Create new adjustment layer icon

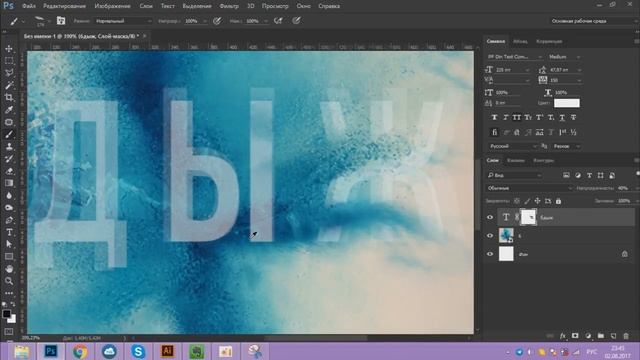(588, 336)
